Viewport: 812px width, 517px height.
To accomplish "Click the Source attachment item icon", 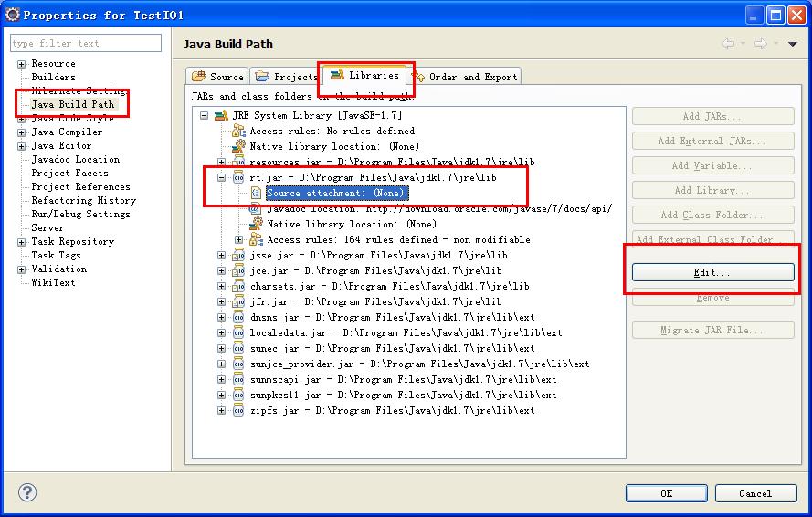I will (x=256, y=193).
